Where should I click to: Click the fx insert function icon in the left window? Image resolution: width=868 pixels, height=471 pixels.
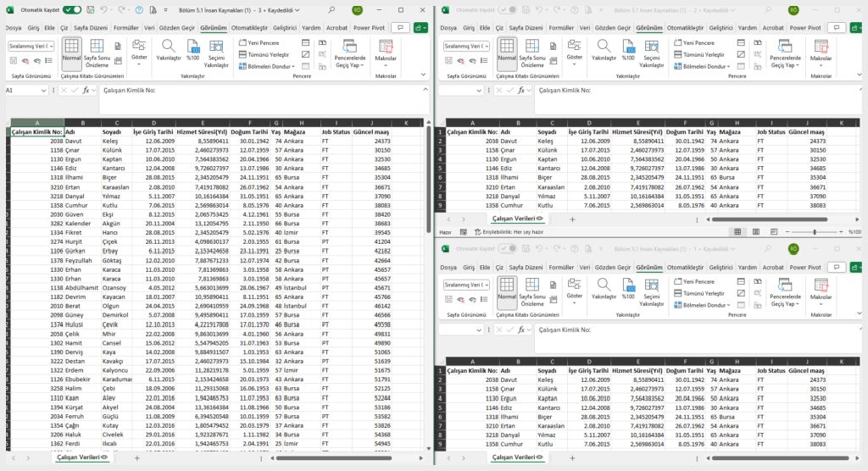tap(86, 90)
